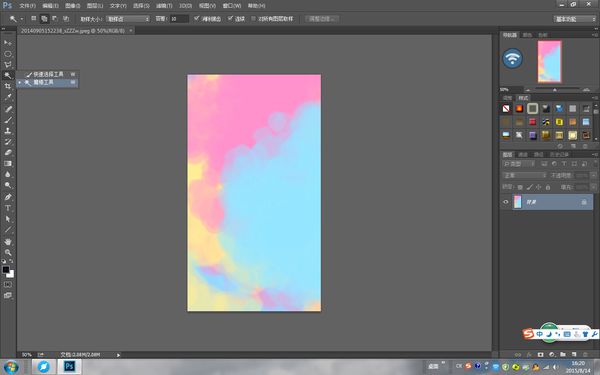Screen dimensions: 600x375
Task: Click Add to selection mode icon
Action: pos(44,18)
